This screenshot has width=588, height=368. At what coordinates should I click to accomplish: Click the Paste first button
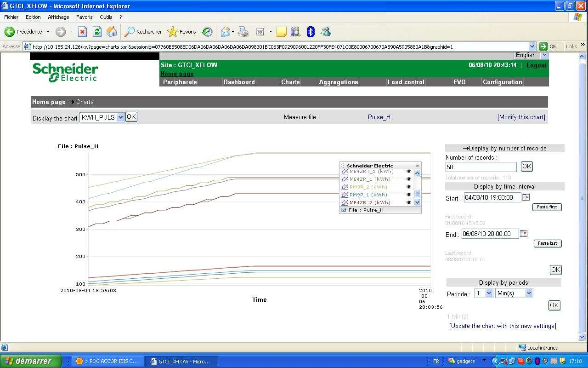[547, 207]
